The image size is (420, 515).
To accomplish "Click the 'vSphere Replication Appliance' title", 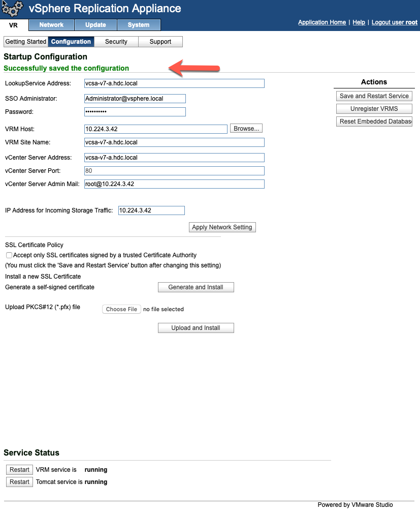I will (x=105, y=8).
